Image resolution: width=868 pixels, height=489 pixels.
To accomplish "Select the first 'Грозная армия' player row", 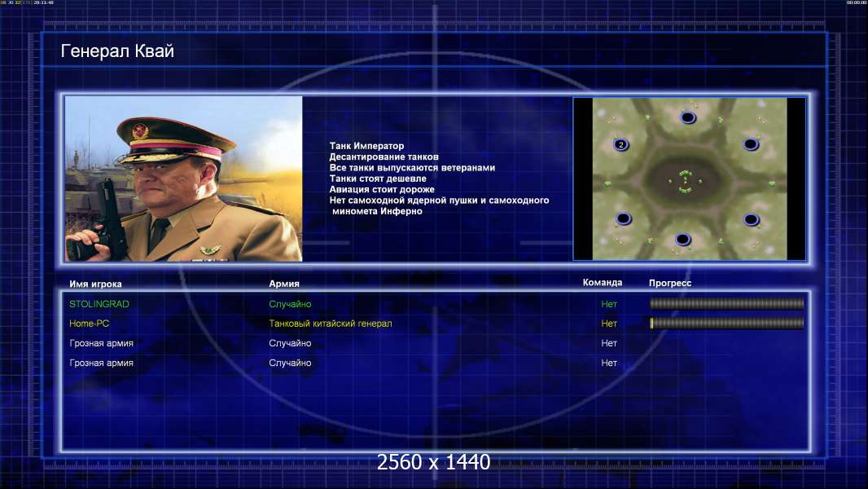I will (101, 343).
